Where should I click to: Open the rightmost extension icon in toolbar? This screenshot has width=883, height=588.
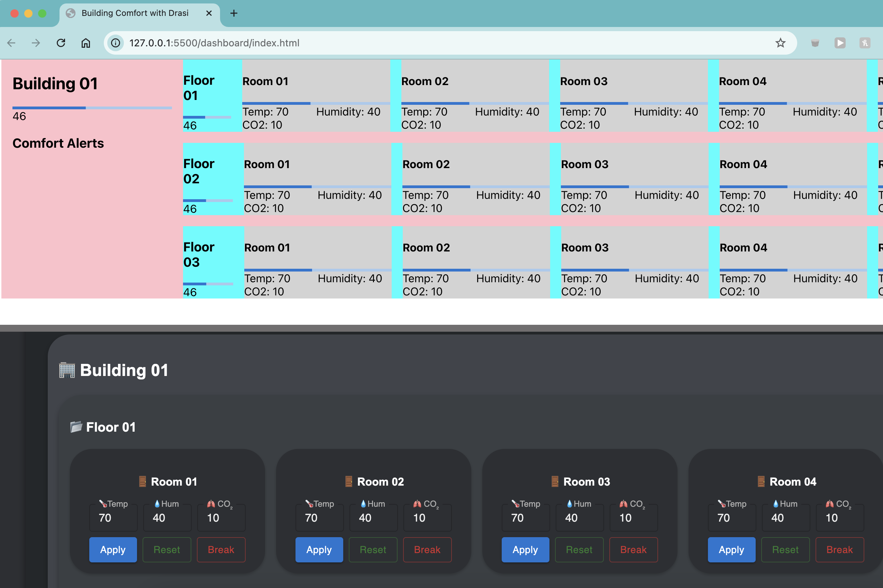(x=865, y=43)
